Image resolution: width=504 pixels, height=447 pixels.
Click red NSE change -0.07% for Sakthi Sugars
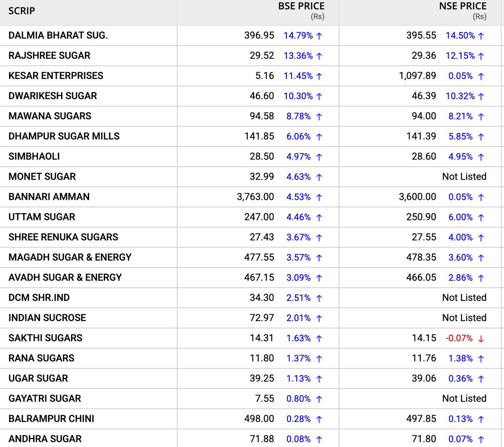tap(459, 337)
